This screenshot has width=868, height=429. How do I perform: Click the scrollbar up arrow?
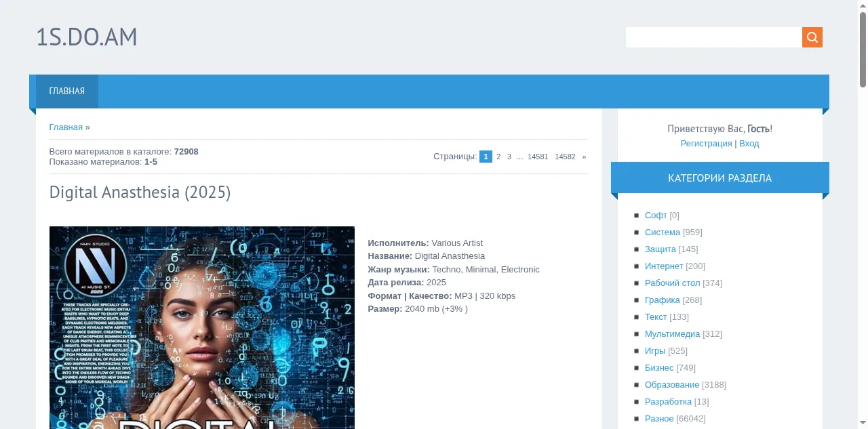pyautogui.click(x=863, y=5)
